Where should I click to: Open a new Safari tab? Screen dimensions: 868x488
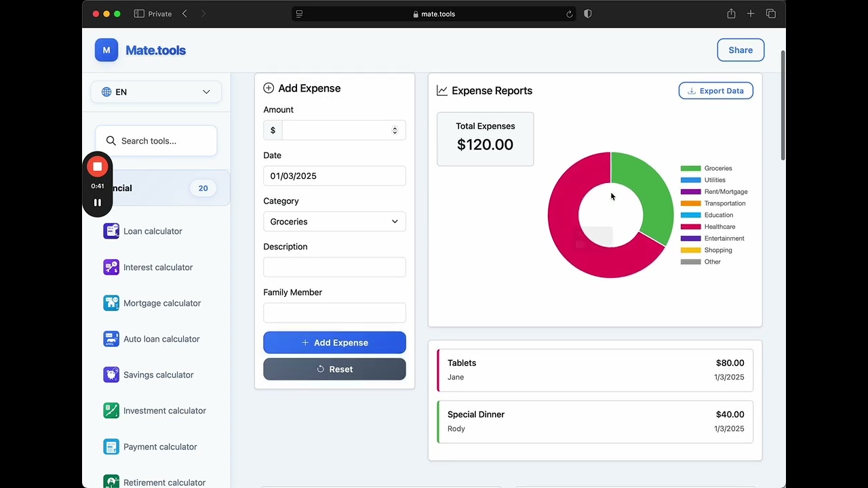coord(751,14)
